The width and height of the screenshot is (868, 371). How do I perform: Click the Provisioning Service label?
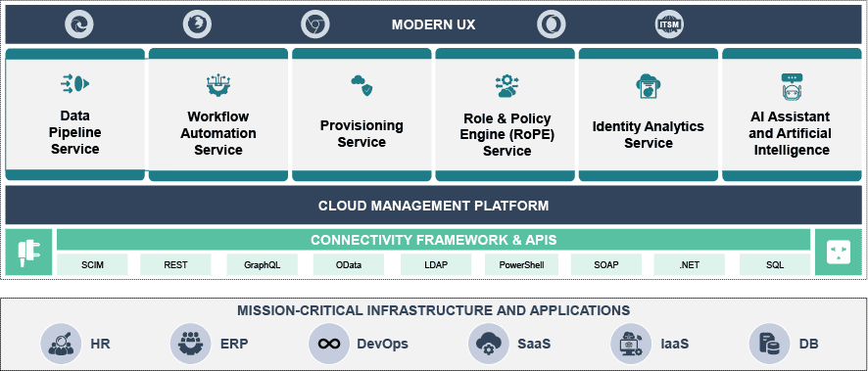pos(362,134)
